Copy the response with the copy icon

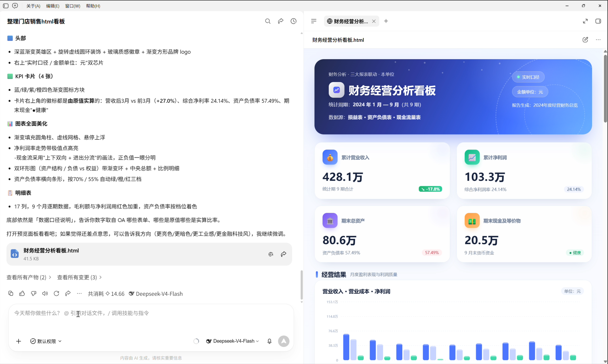(x=11, y=293)
